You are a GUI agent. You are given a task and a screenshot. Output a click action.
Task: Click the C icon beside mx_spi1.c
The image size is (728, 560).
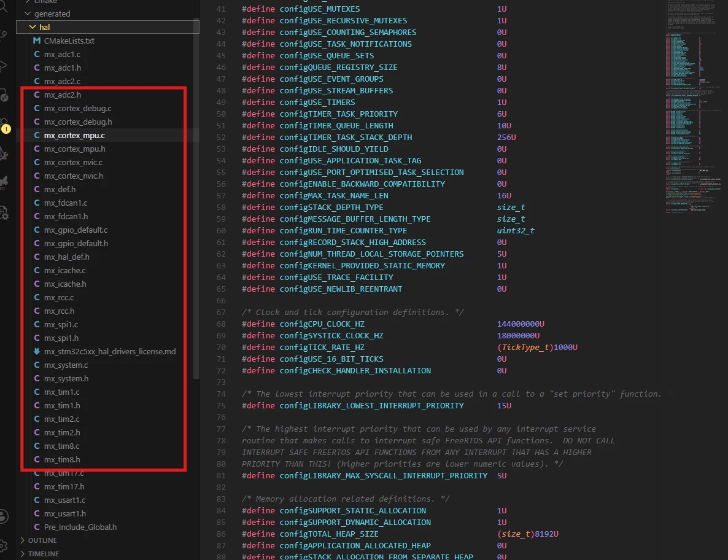pos(37,325)
